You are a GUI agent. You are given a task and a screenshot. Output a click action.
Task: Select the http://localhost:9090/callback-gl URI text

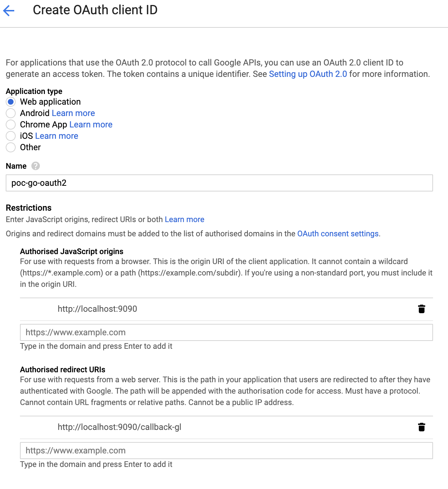click(119, 427)
